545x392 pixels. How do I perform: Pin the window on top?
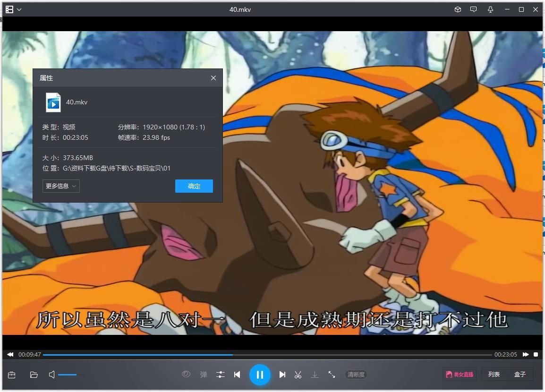tap(490, 9)
